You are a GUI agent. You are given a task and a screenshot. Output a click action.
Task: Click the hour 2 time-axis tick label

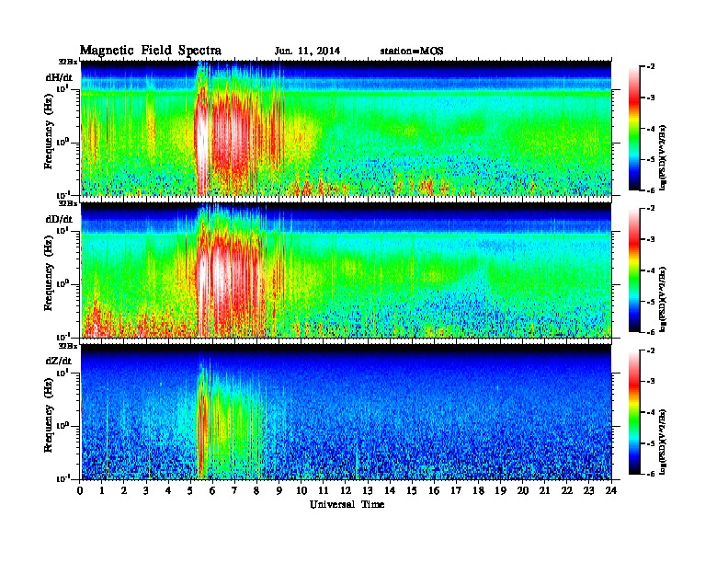click(124, 490)
